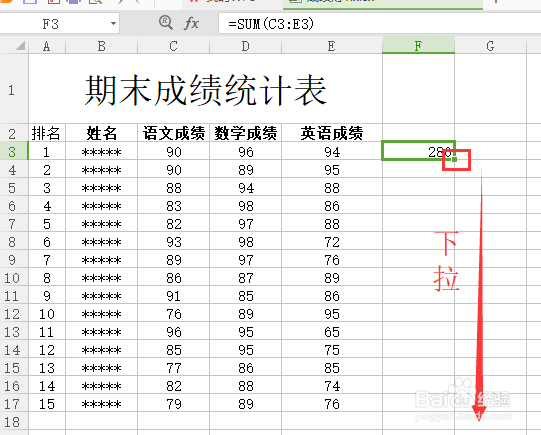Click the select-all corner triangle
The height and width of the screenshot is (435, 541).
[20, 46]
